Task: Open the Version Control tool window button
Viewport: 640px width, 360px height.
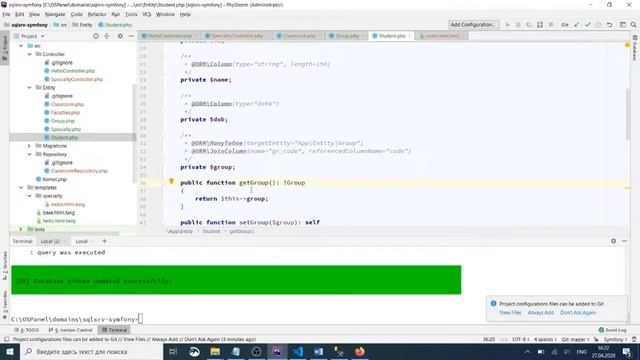Action: [x=71, y=330]
